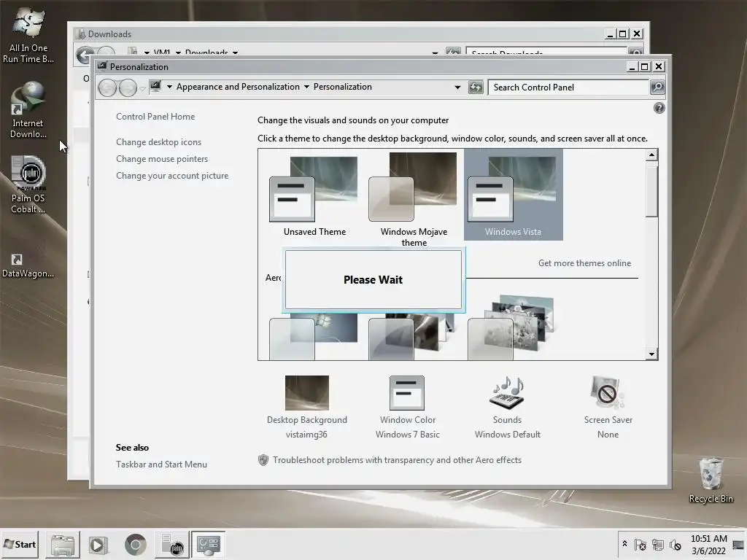The width and height of the screenshot is (747, 560).
Task: Click Change your account picture link
Action: (172, 175)
